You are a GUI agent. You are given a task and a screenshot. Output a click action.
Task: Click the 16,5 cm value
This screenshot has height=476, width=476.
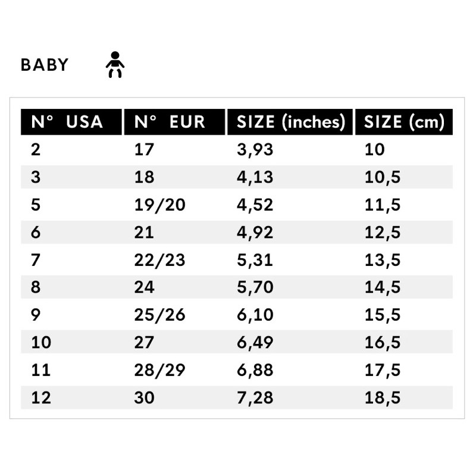[383, 343]
